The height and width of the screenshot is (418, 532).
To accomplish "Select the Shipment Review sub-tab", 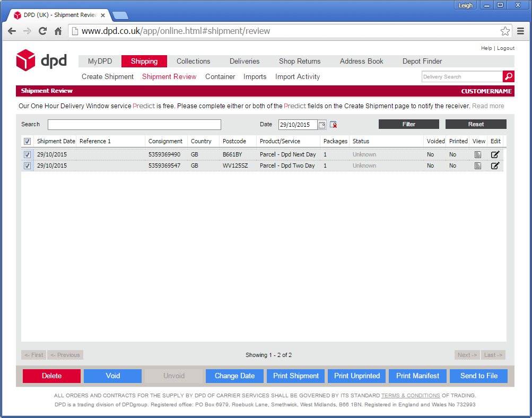I will 169,77.
